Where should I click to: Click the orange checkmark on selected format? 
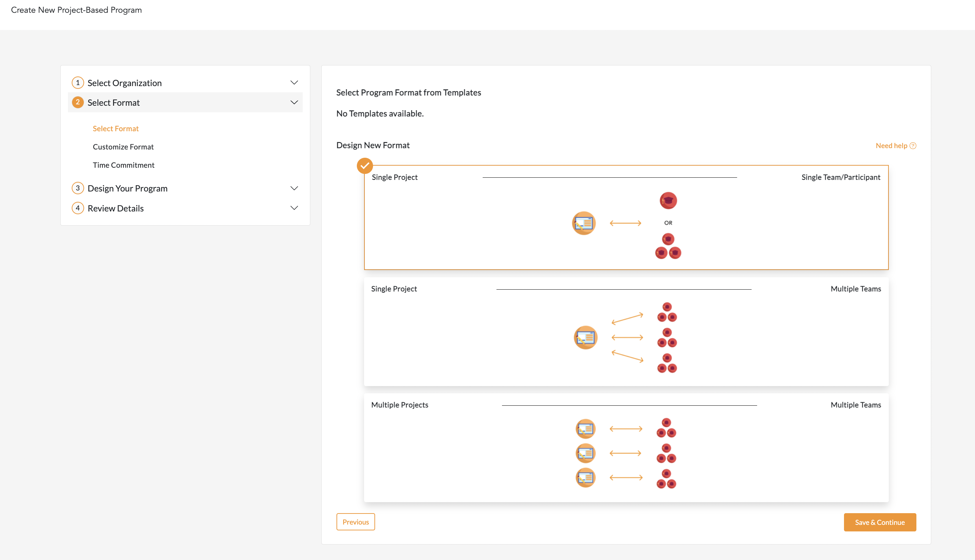[364, 166]
